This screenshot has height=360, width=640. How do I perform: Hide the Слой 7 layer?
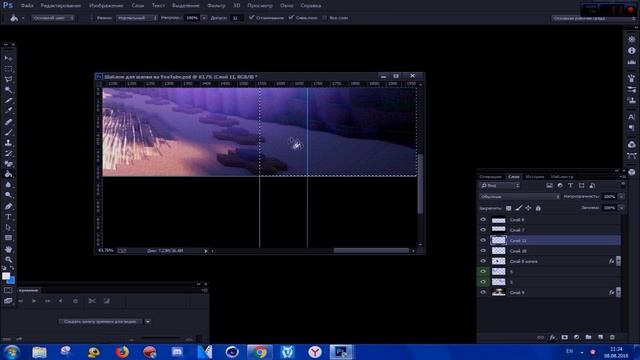483,230
